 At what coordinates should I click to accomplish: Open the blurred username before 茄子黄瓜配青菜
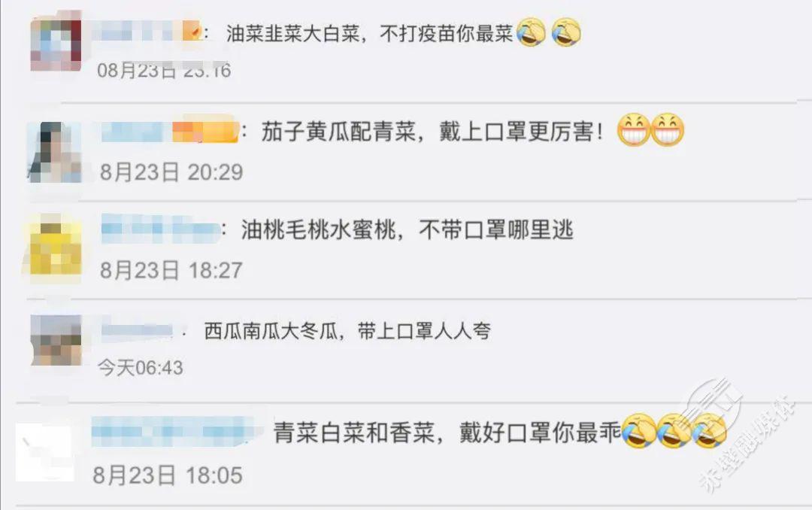point(169,130)
